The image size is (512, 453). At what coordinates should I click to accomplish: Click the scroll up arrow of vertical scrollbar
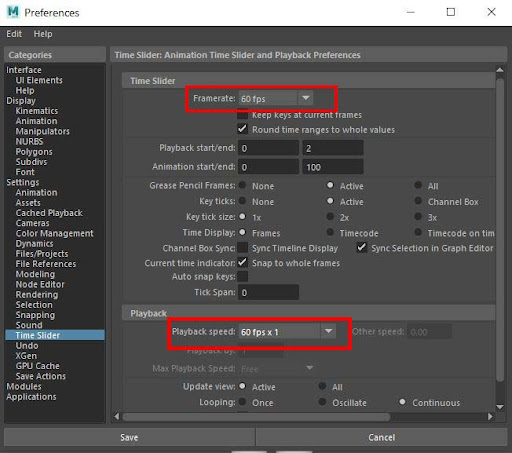tap(500, 70)
